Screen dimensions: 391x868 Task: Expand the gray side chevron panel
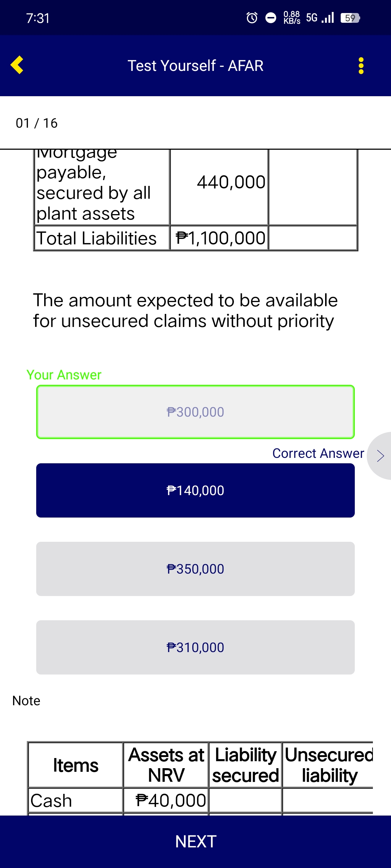click(x=380, y=456)
